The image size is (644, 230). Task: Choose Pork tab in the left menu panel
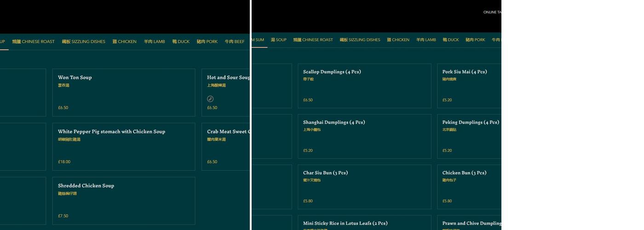coord(207,41)
